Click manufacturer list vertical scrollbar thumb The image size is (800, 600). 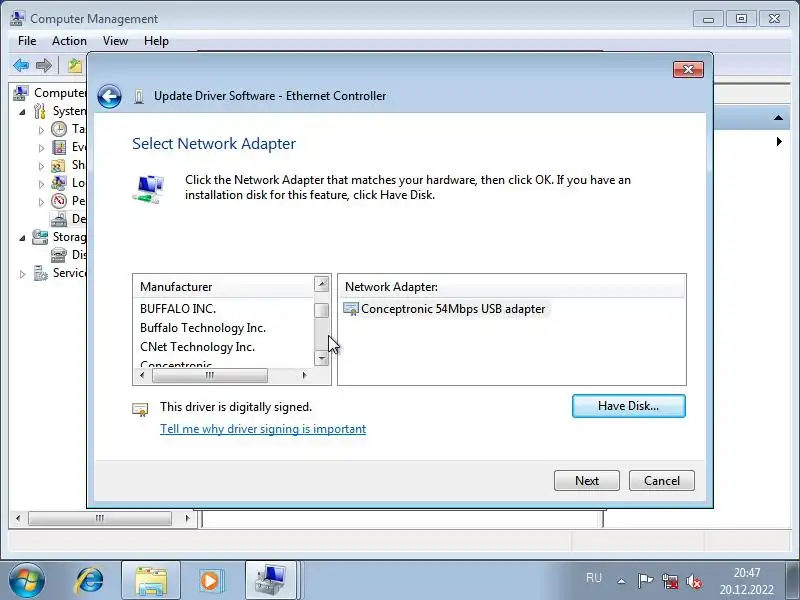[x=321, y=310]
